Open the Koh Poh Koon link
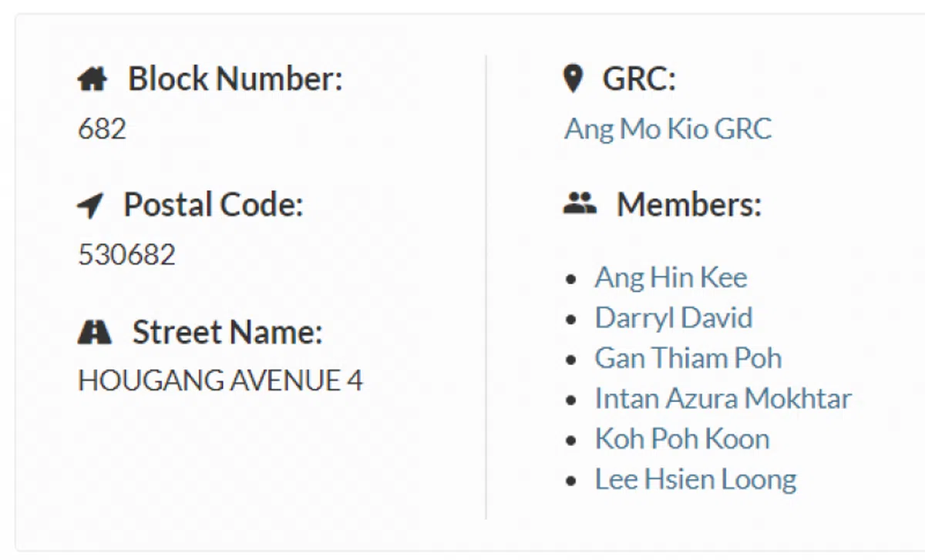 [x=682, y=439]
